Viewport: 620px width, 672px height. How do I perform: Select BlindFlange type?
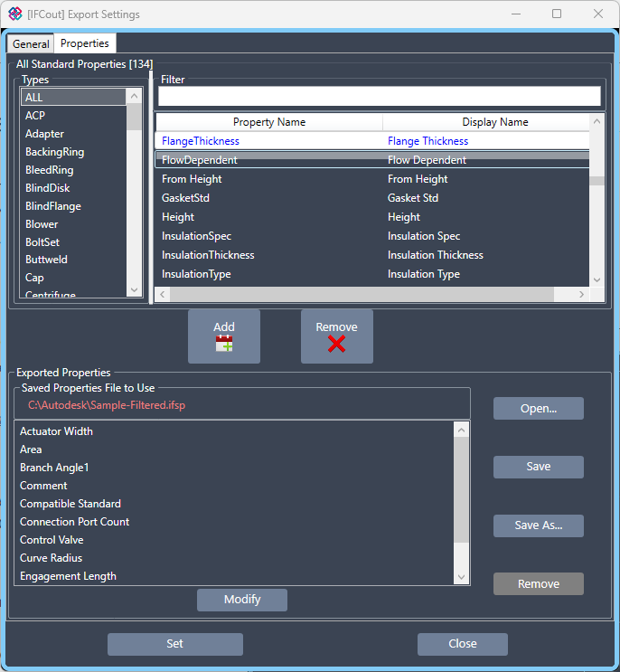[x=73, y=206]
